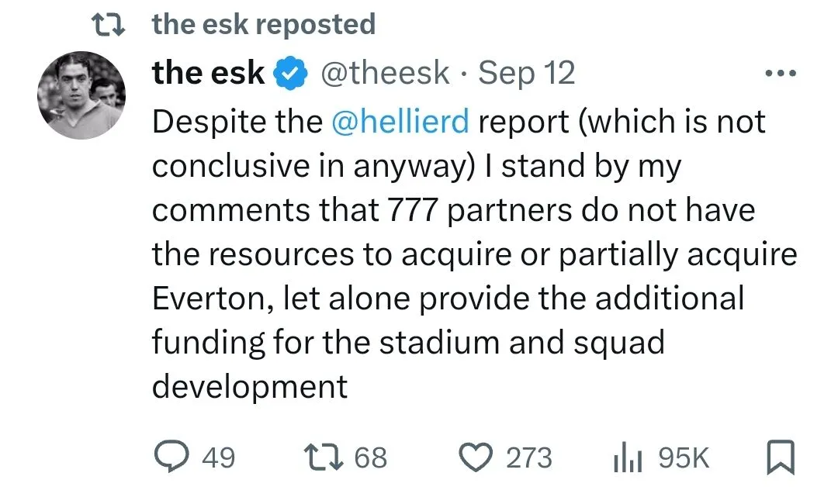
Task: Click the 95K views count
Action: tap(684, 457)
